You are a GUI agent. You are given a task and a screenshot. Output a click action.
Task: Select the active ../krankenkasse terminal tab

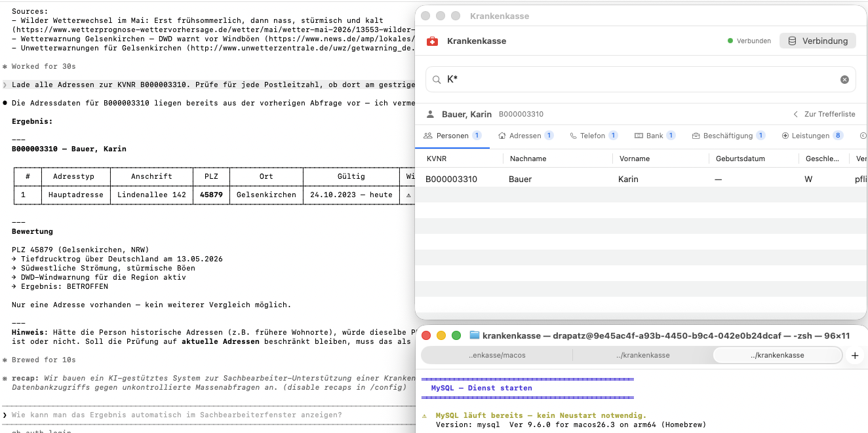777,355
